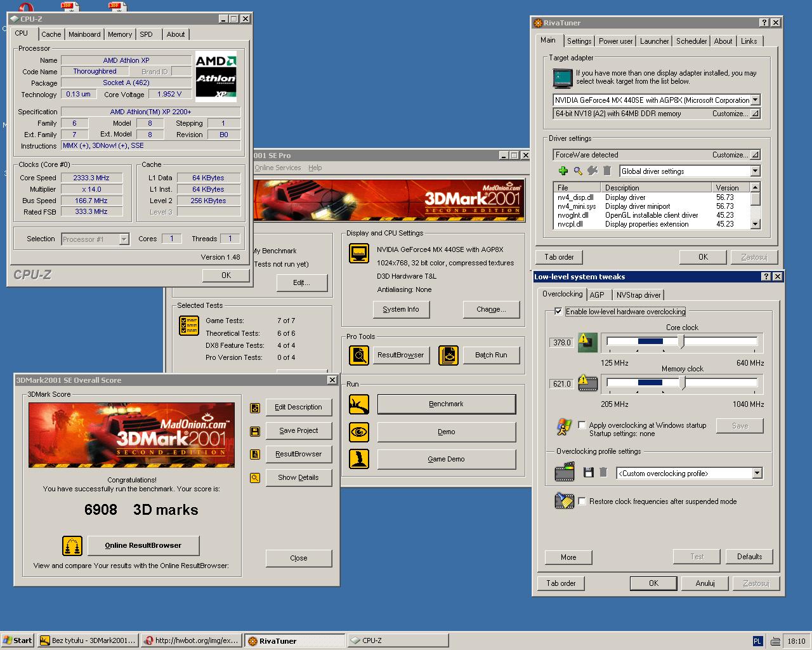Screen dimensions: 812x650
Task: Click the monitor icon in Display and CPU Settings
Action: point(359,253)
